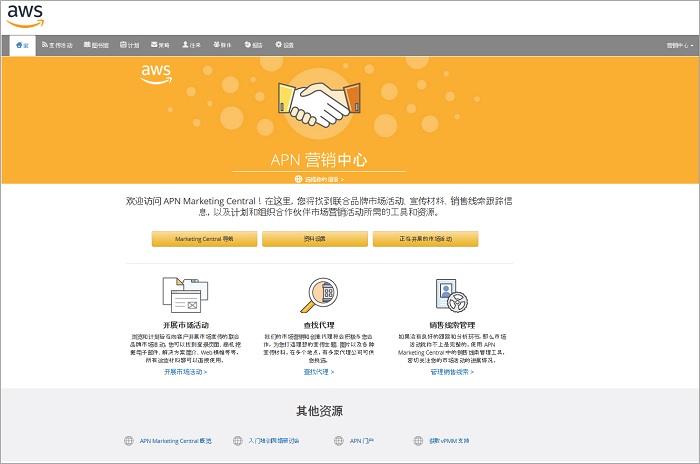Open the 入门培训 webinar resource link

click(x=274, y=441)
